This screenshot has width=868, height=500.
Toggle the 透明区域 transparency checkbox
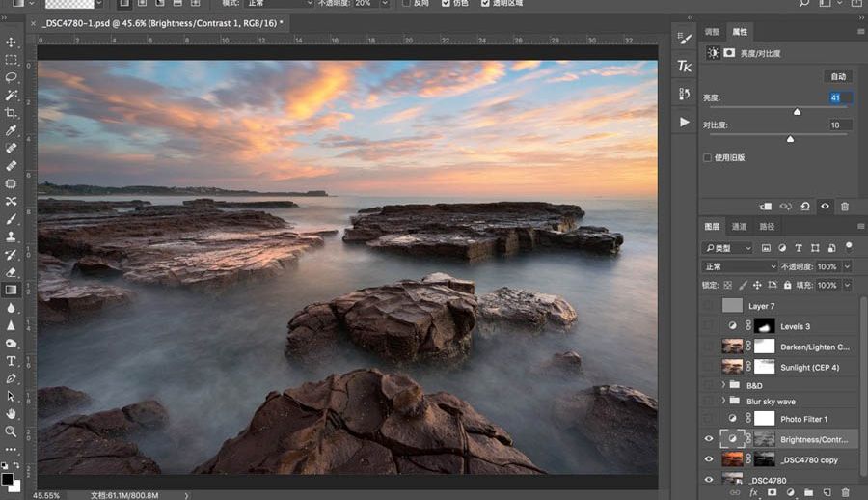(485, 3)
